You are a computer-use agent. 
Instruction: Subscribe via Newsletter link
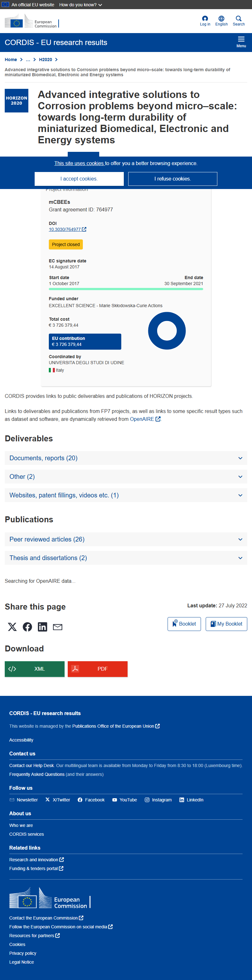24,800
